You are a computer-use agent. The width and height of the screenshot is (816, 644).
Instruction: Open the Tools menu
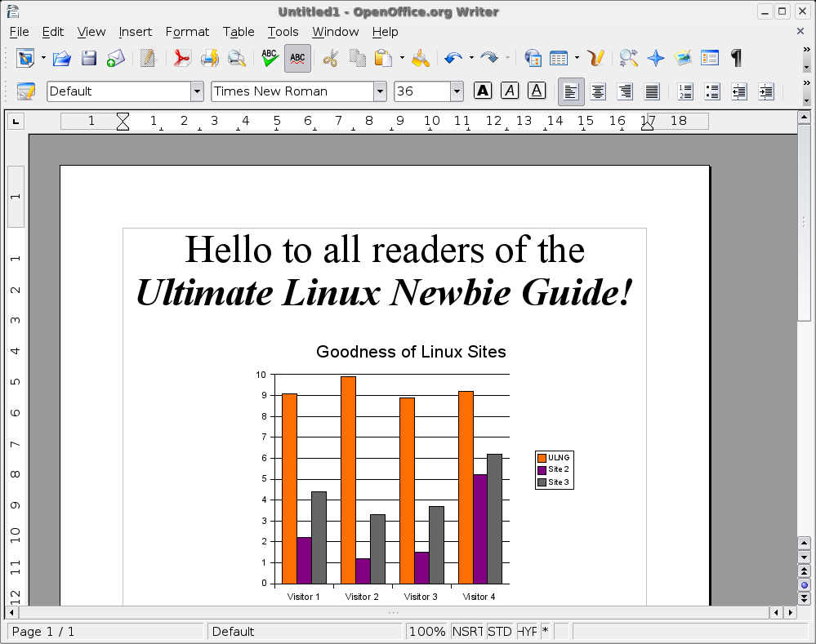pos(283,32)
